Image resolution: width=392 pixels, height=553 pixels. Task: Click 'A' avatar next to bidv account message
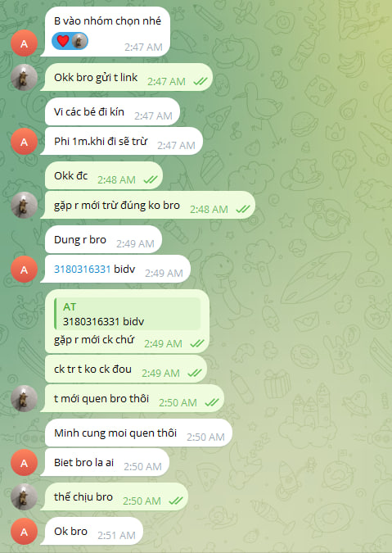(24, 270)
